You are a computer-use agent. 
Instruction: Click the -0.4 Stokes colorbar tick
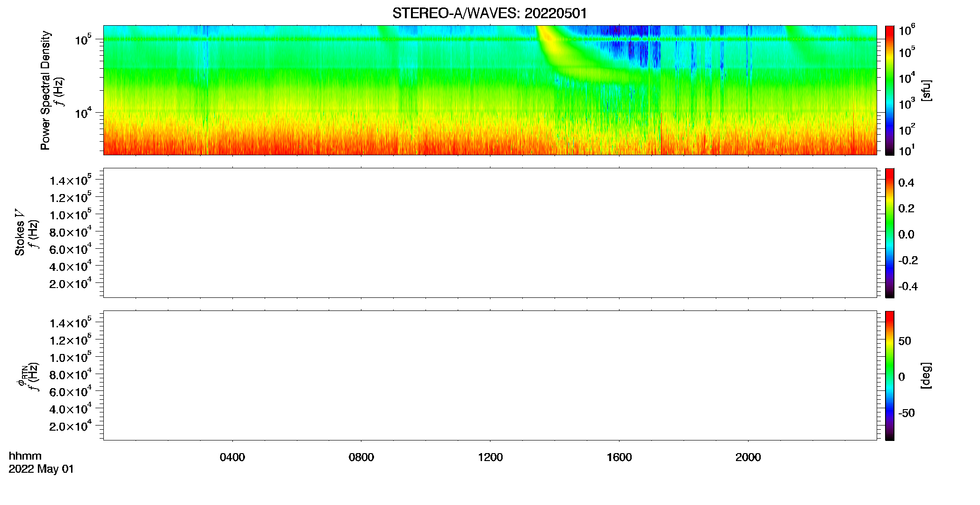coord(908,287)
